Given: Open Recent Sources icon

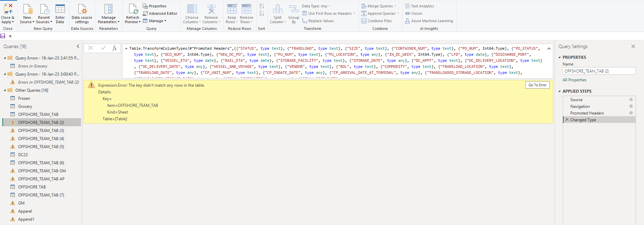Looking at the screenshot, I should [44, 9].
